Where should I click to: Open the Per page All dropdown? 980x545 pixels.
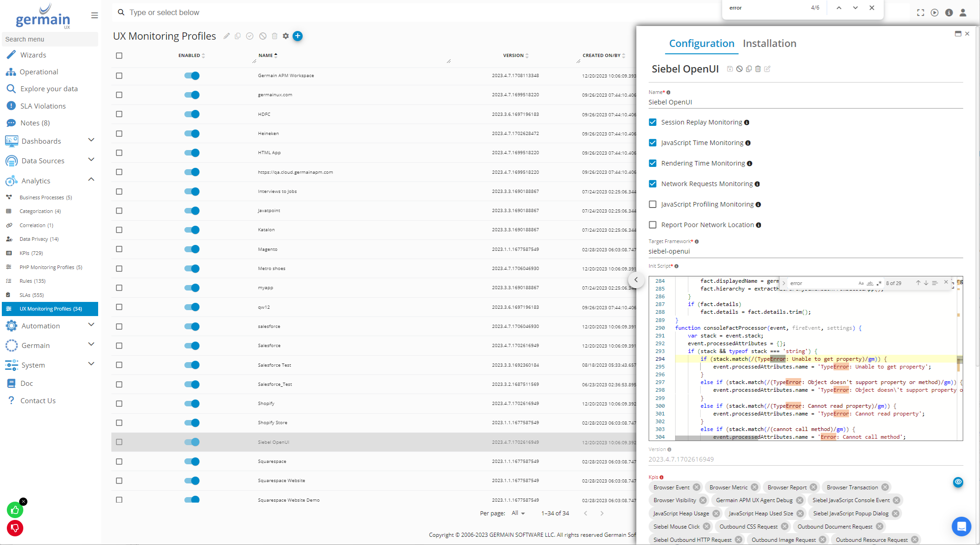[518, 514]
